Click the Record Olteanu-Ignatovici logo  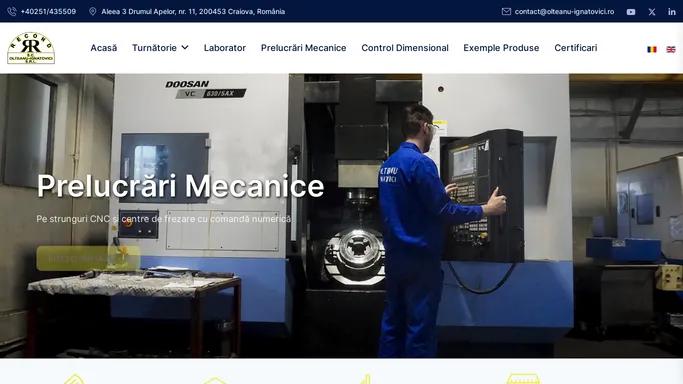(31, 48)
